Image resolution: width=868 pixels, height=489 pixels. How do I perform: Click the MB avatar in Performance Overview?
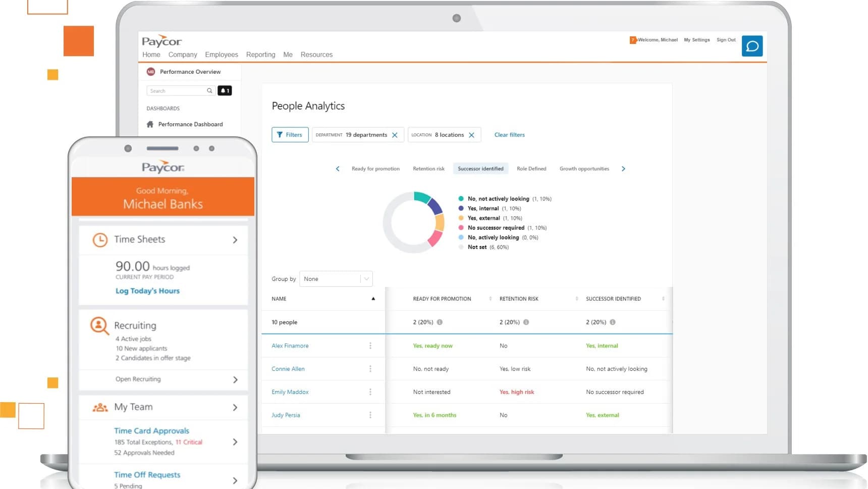[150, 72]
